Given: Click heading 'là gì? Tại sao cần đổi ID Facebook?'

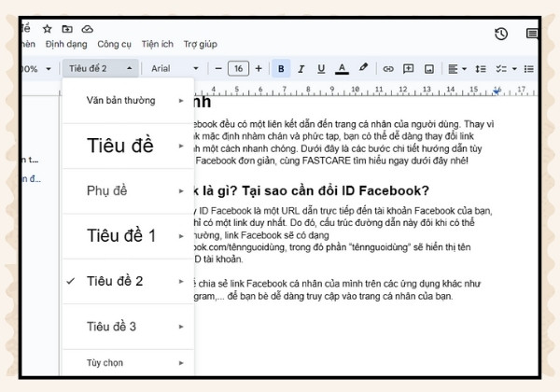Looking at the screenshot, I should click(315, 191).
